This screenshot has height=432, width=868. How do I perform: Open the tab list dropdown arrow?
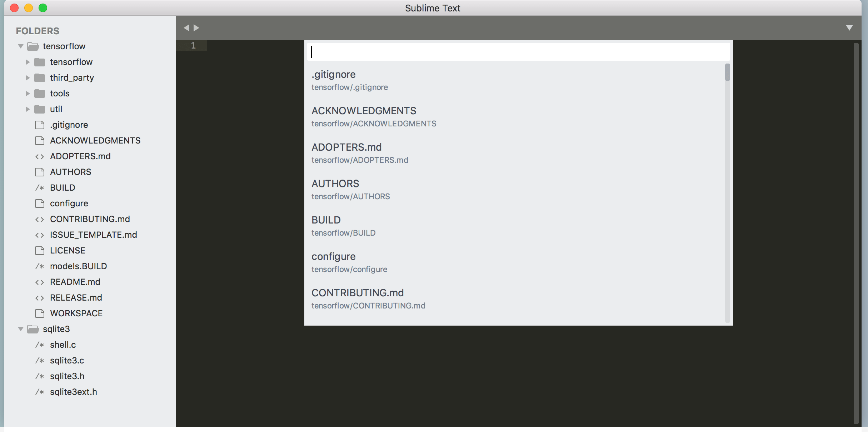click(849, 28)
